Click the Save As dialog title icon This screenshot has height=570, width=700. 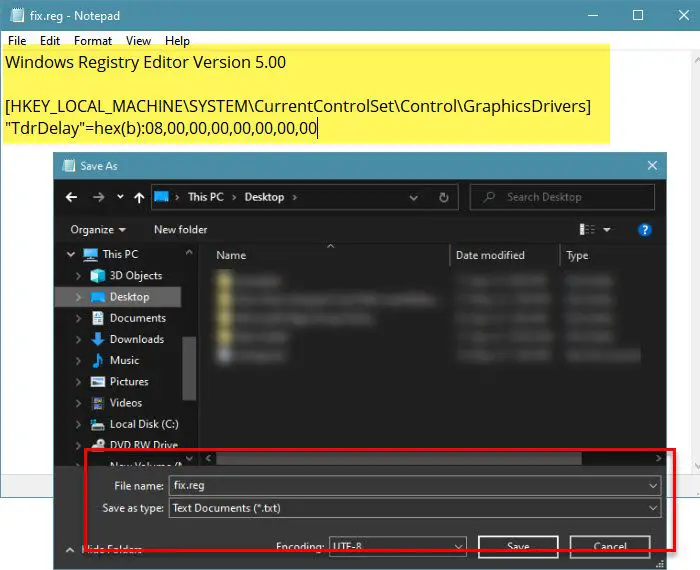pyautogui.click(x=69, y=166)
